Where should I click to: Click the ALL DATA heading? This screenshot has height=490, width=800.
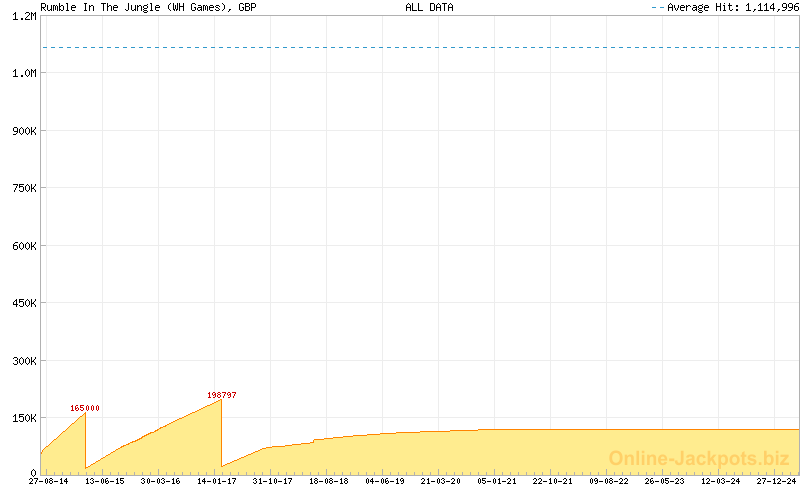(x=429, y=7)
